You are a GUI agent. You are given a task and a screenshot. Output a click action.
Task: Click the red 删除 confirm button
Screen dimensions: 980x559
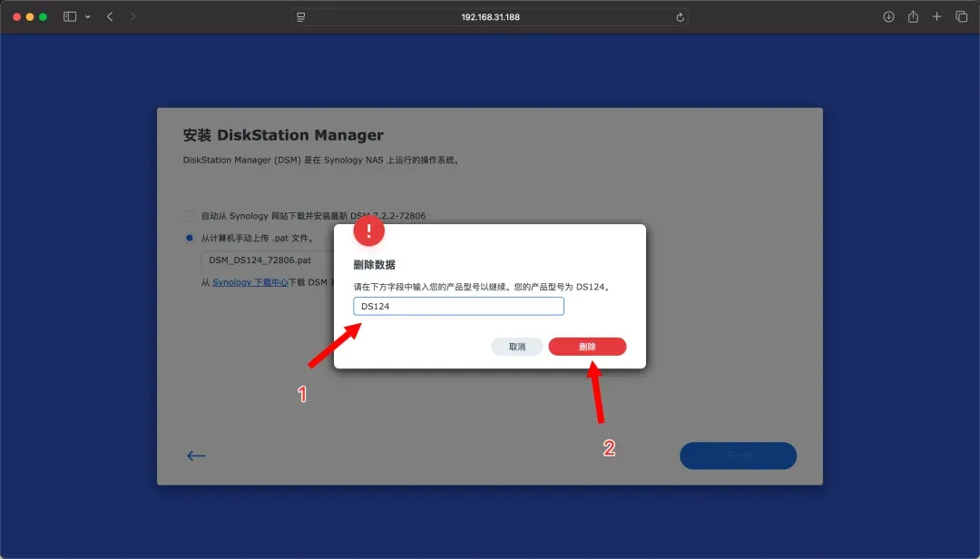point(587,347)
